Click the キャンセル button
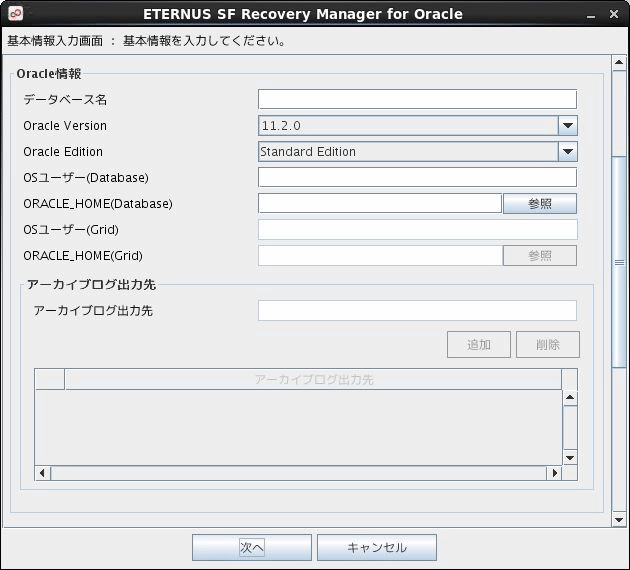The height and width of the screenshot is (570, 630). (x=376, y=547)
